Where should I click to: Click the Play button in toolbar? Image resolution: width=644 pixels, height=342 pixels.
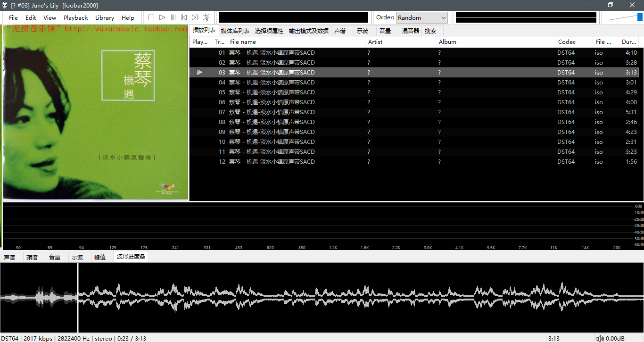coord(162,17)
